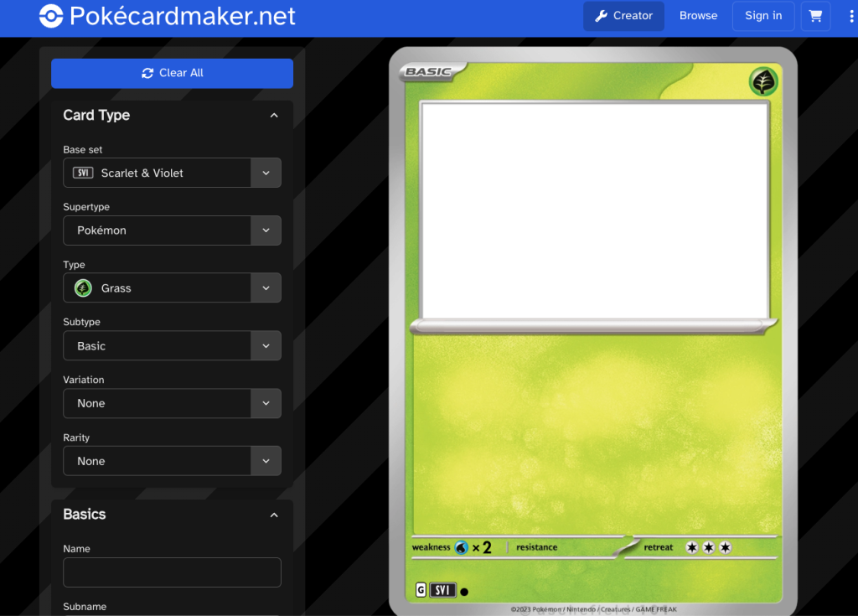The width and height of the screenshot is (858, 616).
Task: Go to the Browse page
Action: click(698, 16)
